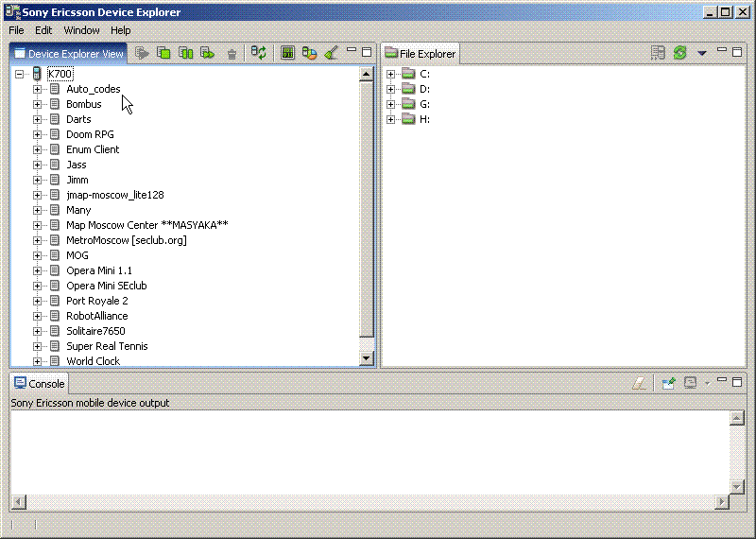Select Port Royale 2 entry
Viewport: 756px width, 539px height.
coord(97,301)
